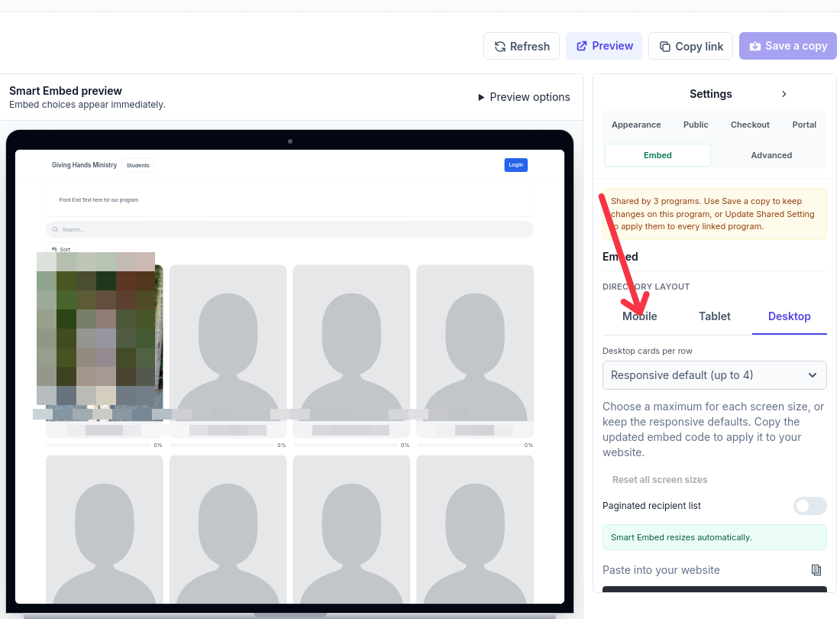Open the Portal settings tab
The image size is (840, 619).
coord(804,125)
